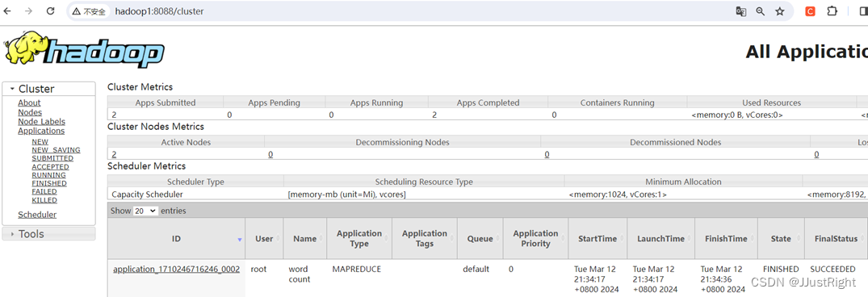Click the '<memory:0 B, vCores:0>' value
Image resolution: width=868 pixels, height=297 pixels.
(x=737, y=115)
